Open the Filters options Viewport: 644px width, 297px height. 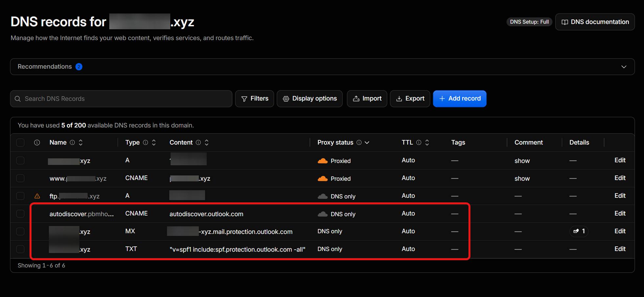point(255,99)
